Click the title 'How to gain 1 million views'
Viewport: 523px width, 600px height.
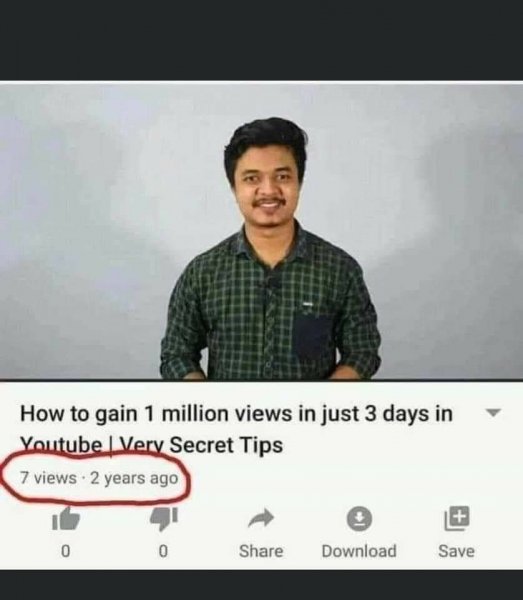[156, 414]
